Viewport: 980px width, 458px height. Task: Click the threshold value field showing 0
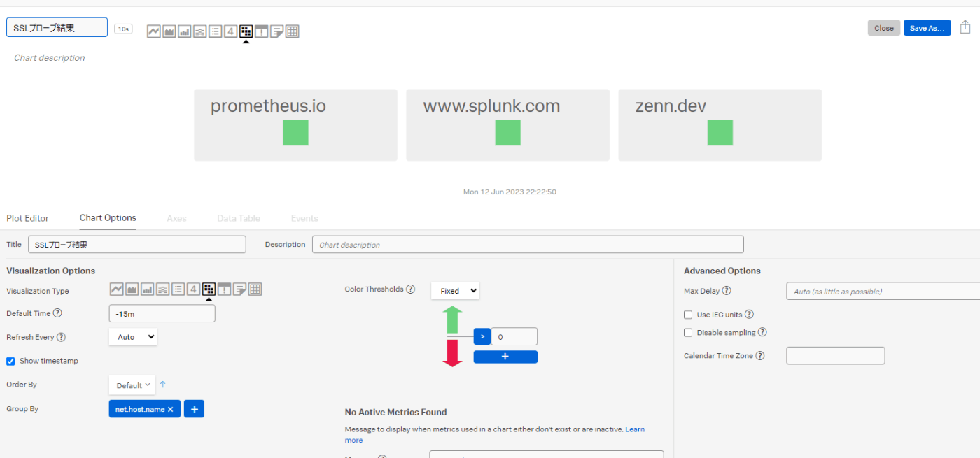tap(514, 336)
